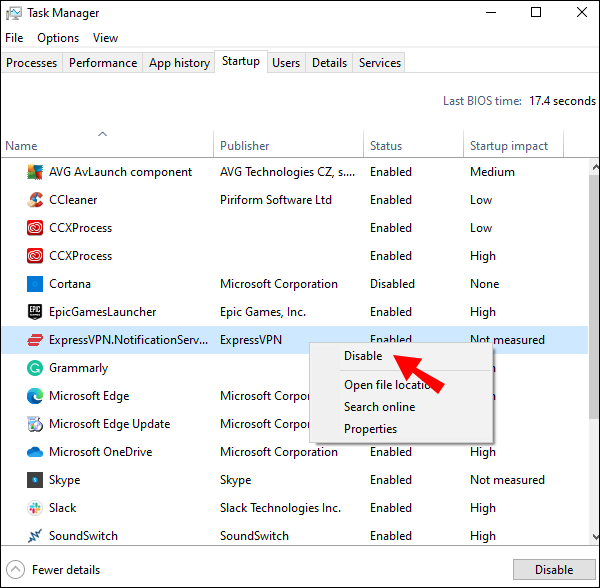
Task: Click the scrollbar up arrow
Action: 595,167
